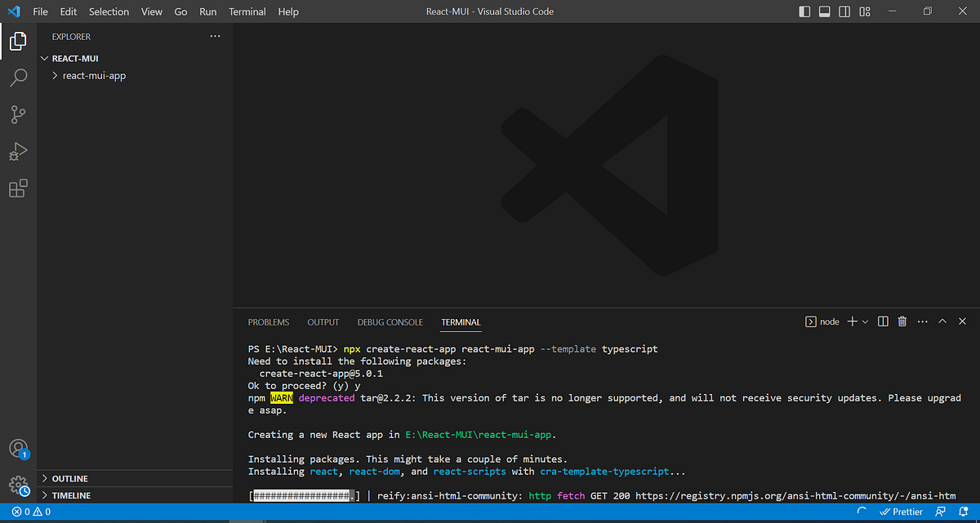The height and width of the screenshot is (523, 980).
Task: Kill terminal with the trash icon
Action: [902, 321]
